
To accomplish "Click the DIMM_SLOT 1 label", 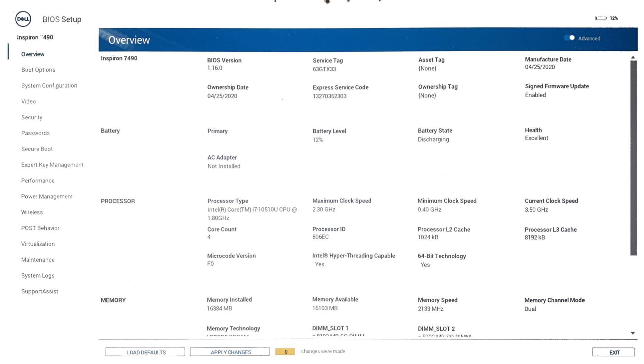I will tap(330, 328).
